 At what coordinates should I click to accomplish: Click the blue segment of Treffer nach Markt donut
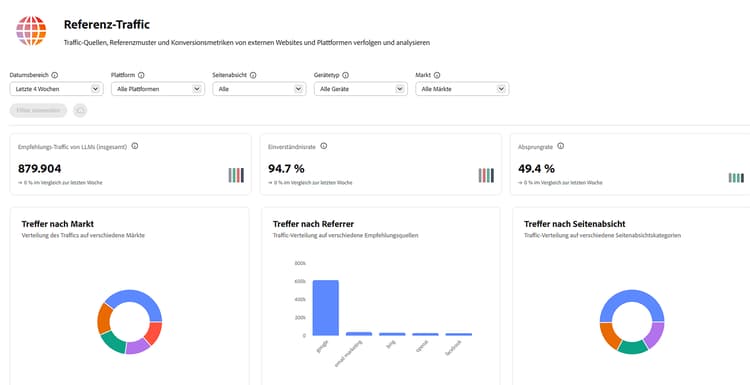pyautogui.click(x=136, y=298)
